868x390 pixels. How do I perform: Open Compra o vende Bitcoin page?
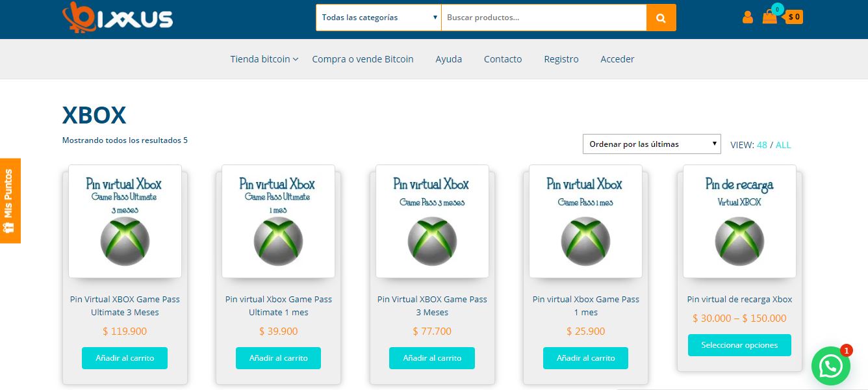coord(363,59)
